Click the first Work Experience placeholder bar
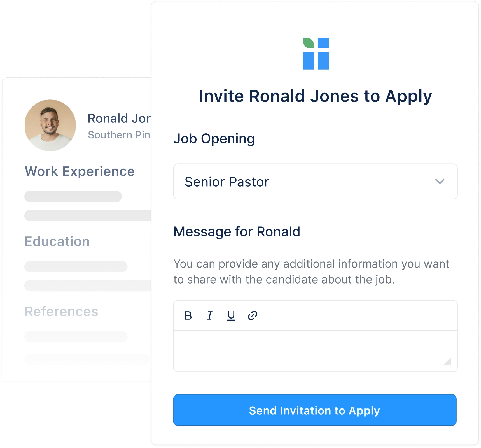 (x=72, y=196)
